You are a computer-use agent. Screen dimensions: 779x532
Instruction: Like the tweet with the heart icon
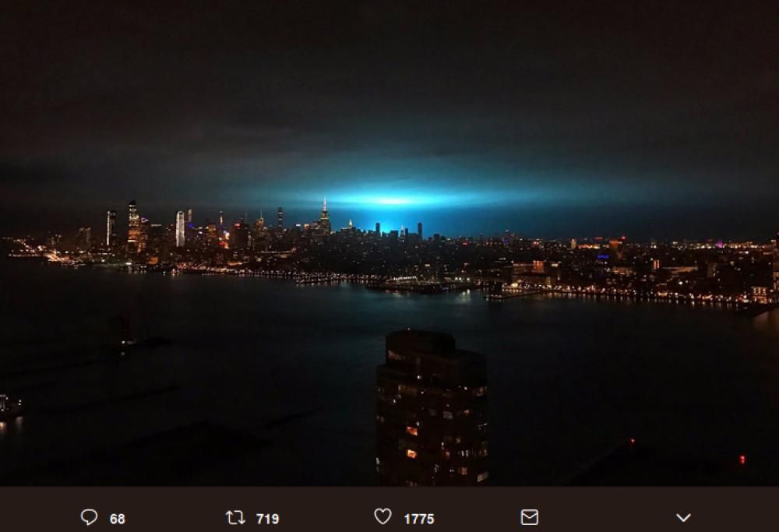pyautogui.click(x=382, y=516)
